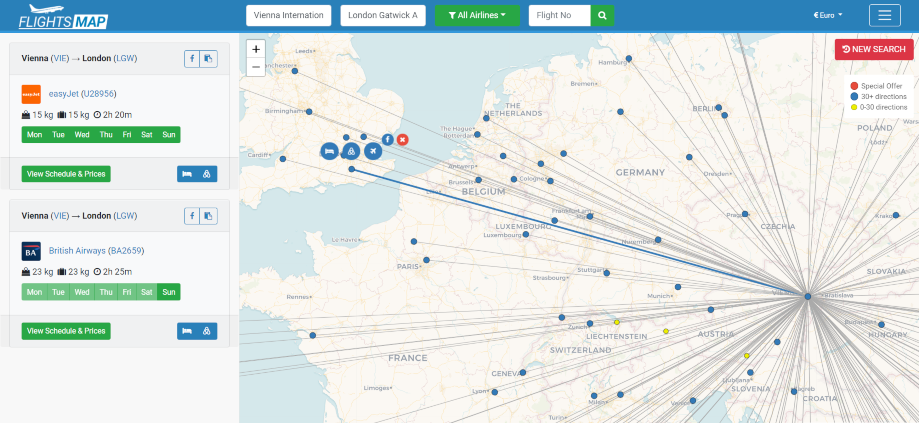Click VIE link in easyJet card header
This screenshot has height=423, width=919.
pos(60,59)
